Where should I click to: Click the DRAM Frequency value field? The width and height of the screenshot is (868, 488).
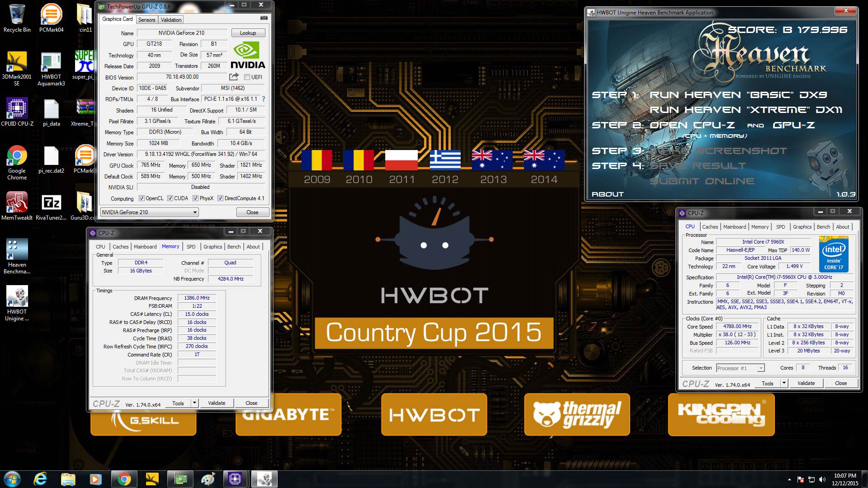click(x=197, y=298)
